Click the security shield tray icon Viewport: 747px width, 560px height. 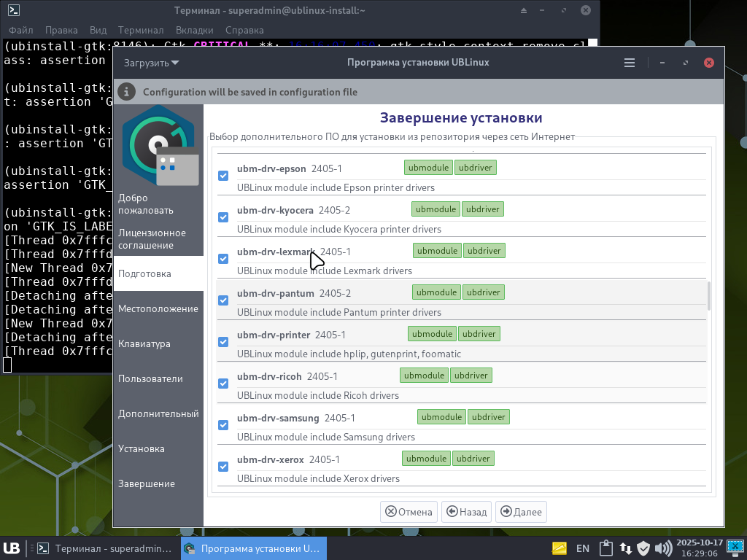click(x=643, y=548)
